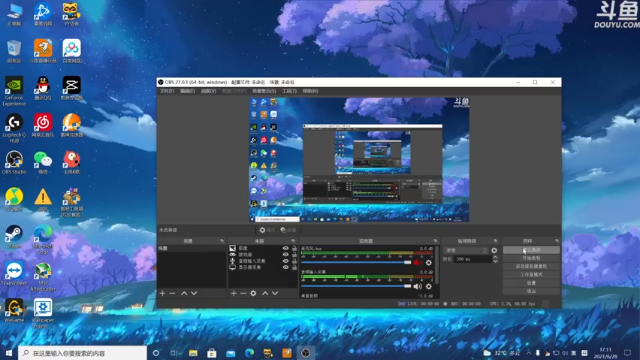This screenshot has height=360, width=640.
Task: Move scene down in Scenes panel
Action: 194,293
